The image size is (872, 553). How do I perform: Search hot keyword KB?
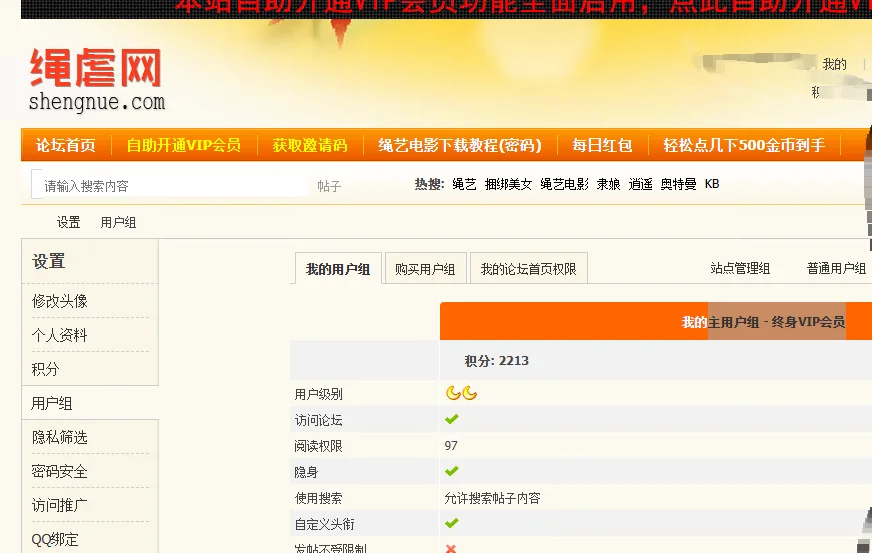click(712, 184)
